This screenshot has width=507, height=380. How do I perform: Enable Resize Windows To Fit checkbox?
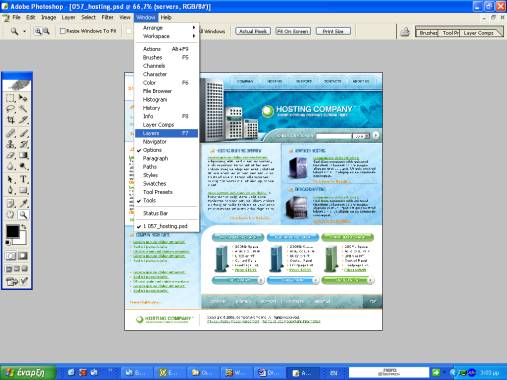coord(62,31)
